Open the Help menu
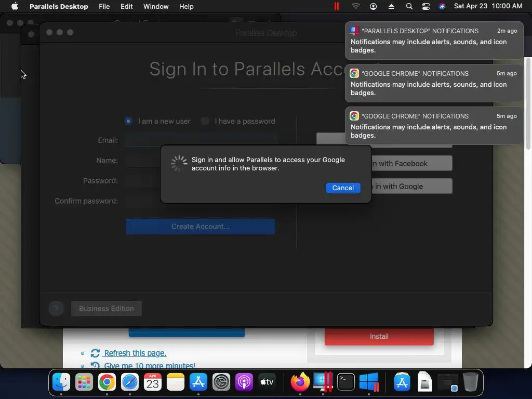Image resolution: width=532 pixels, height=399 pixels. [187, 6]
